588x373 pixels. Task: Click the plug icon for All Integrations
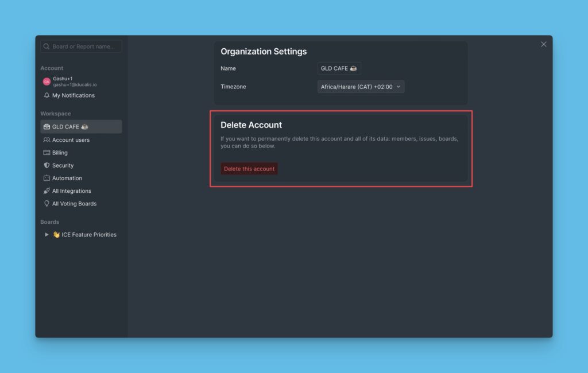[x=47, y=191]
